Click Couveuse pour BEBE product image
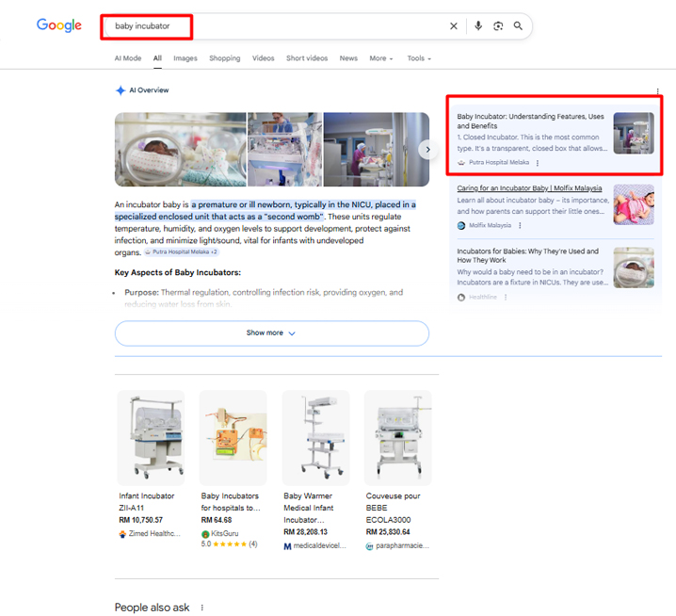676x616 pixels. 398,438
